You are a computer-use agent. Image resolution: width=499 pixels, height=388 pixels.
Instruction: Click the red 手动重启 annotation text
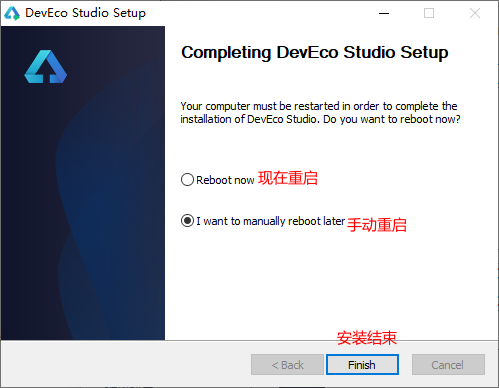377,224
